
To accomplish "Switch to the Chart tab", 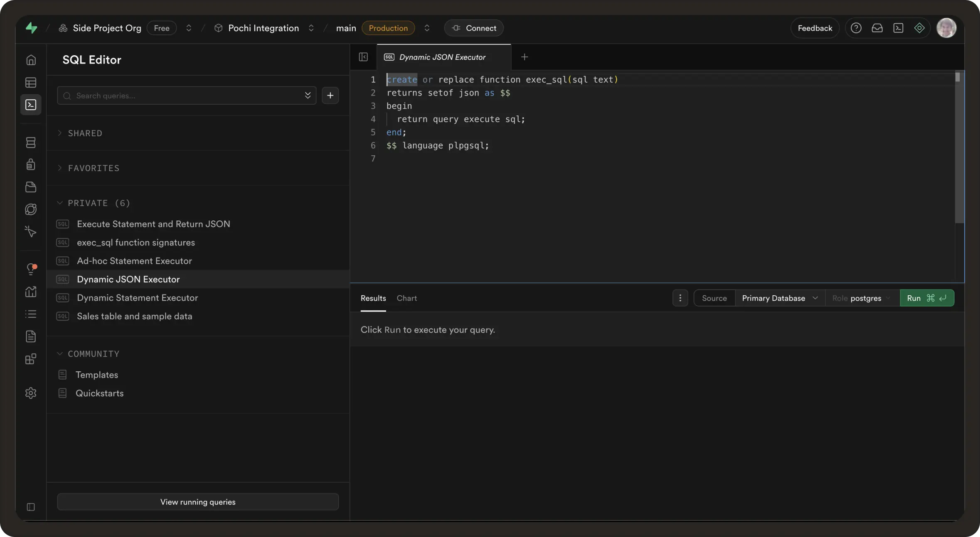I will (x=406, y=298).
